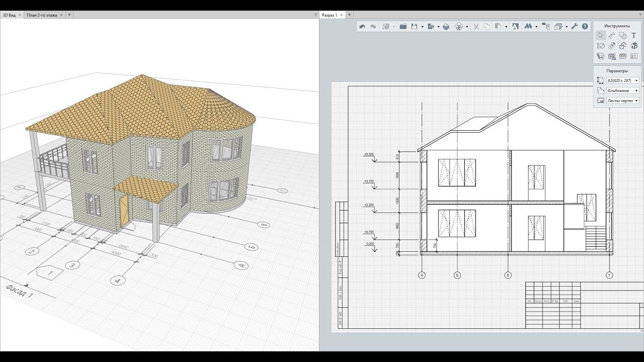The width and height of the screenshot is (644, 362).
Task: Redo the action in toolbar
Action: click(373, 27)
